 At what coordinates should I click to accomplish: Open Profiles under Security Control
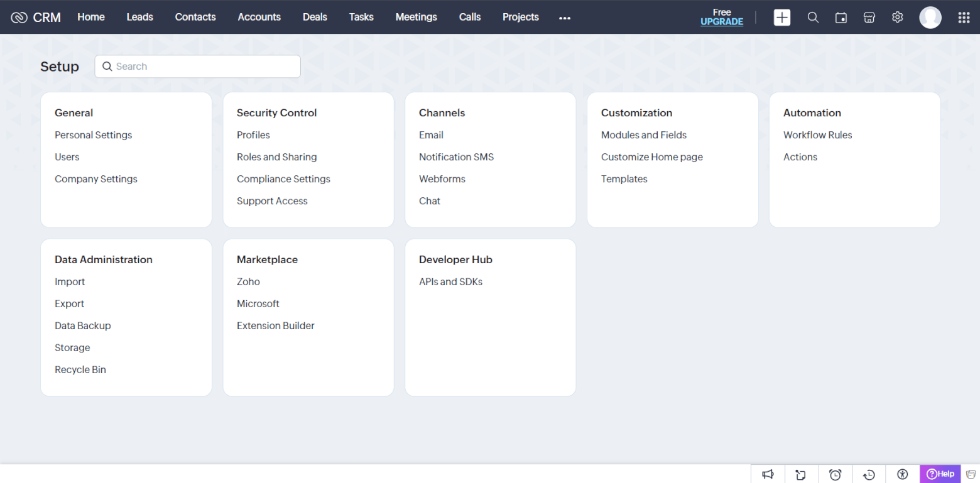[x=253, y=135]
